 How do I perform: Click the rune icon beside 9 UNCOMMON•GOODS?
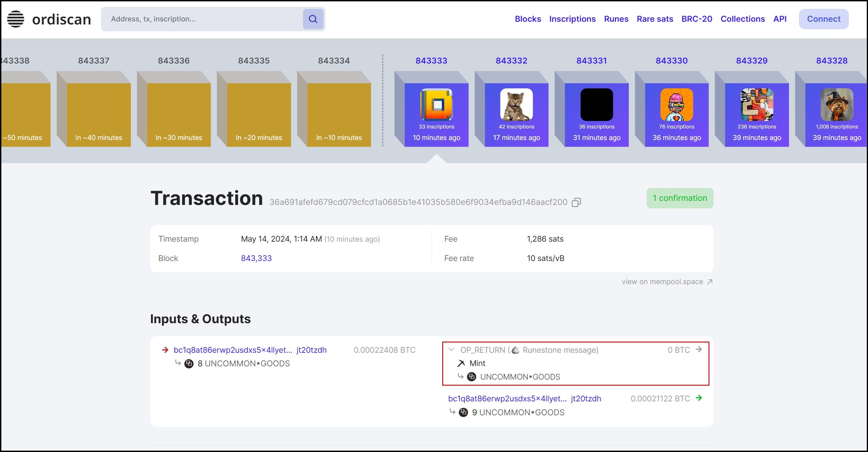tap(463, 412)
